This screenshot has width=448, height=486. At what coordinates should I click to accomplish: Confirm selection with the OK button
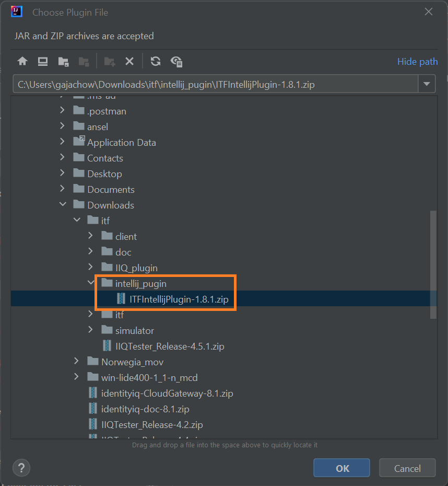pos(341,468)
